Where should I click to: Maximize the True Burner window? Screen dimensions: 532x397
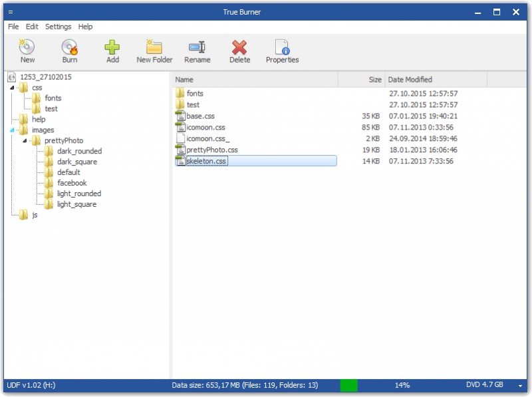pos(497,12)
